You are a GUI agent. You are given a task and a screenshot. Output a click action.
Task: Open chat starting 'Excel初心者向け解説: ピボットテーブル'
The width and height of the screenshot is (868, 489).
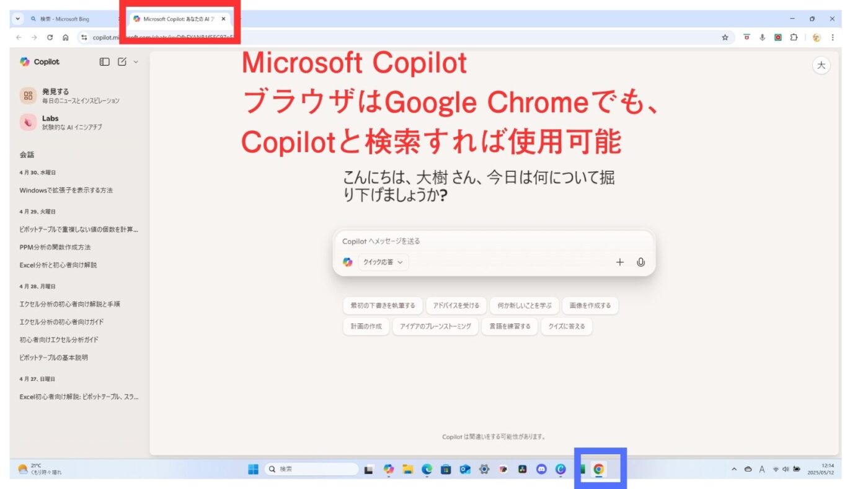pos(79,397)
